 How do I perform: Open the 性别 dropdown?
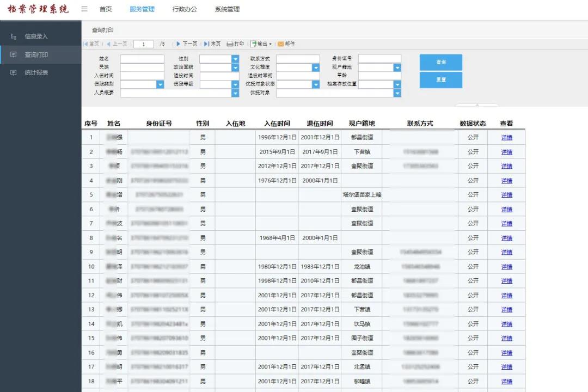(234, 58)
